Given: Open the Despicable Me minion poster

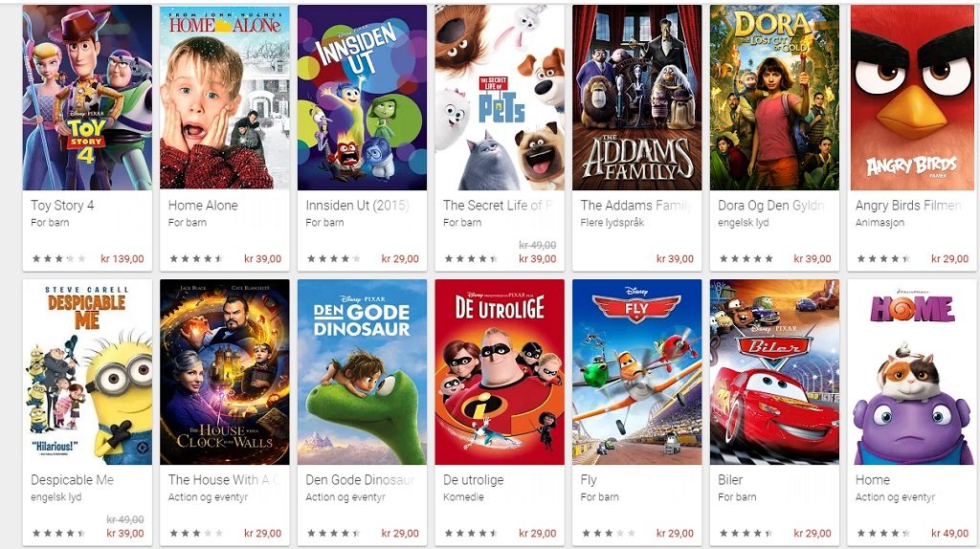Looking at the screenshot, I should click(x=87, y=372).
